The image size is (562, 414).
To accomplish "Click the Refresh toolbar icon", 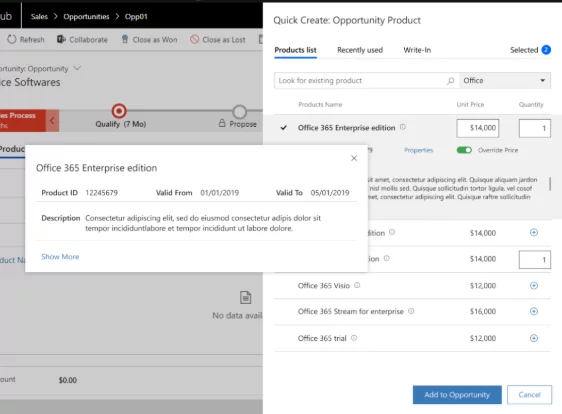I will pyautogui.click(x=11, y=39).
